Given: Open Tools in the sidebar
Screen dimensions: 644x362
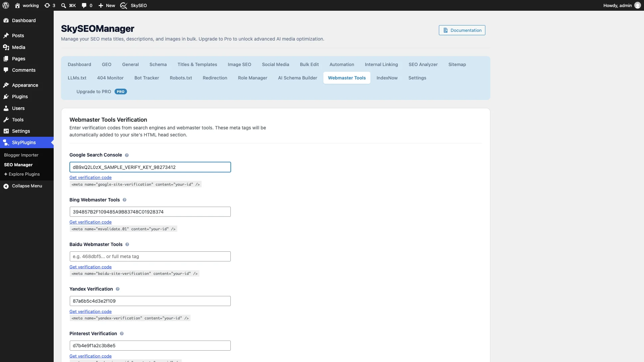Looking at the screenshot, I should point(27,120).
